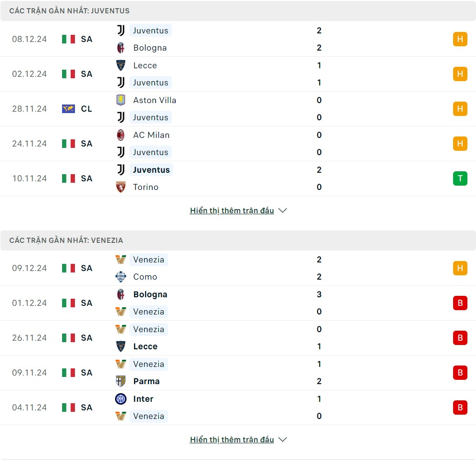
Task: Click the Lecce crest in 02.12.24 match
Action: tap(121, 65)
